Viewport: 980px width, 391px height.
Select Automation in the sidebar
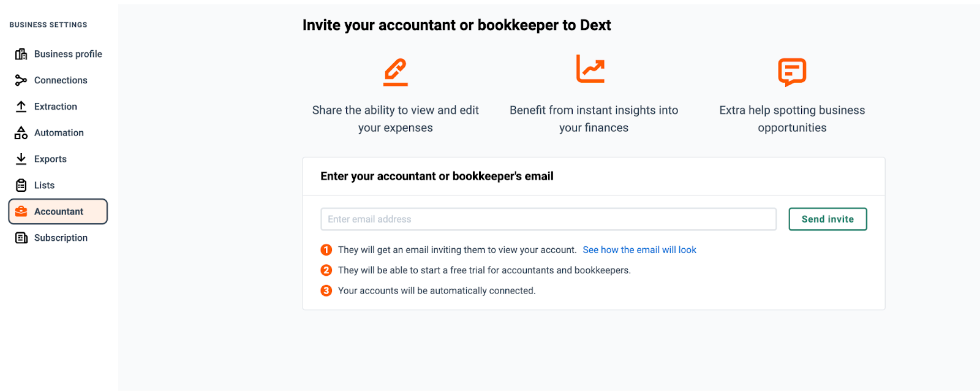[x=58, y=133]
